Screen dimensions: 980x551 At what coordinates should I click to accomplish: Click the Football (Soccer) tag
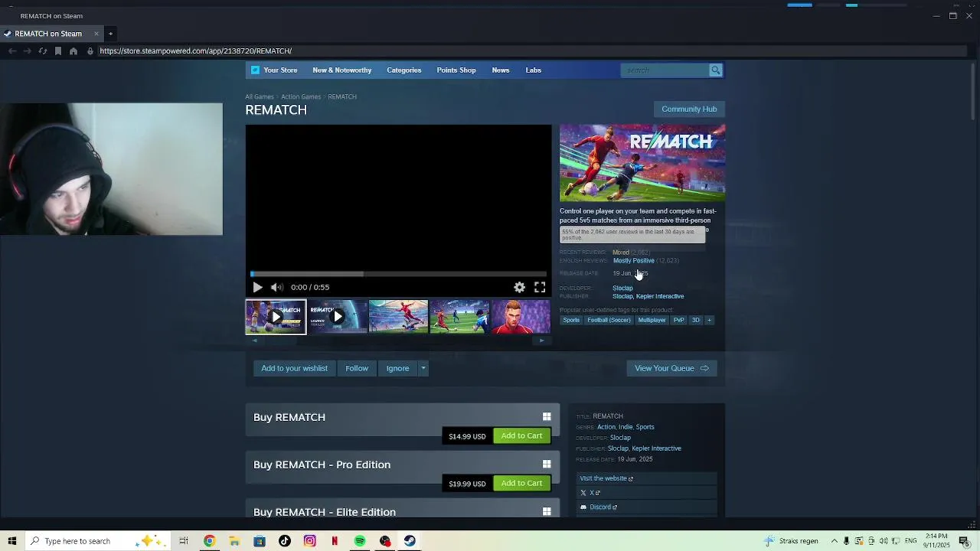coord(609,320)
